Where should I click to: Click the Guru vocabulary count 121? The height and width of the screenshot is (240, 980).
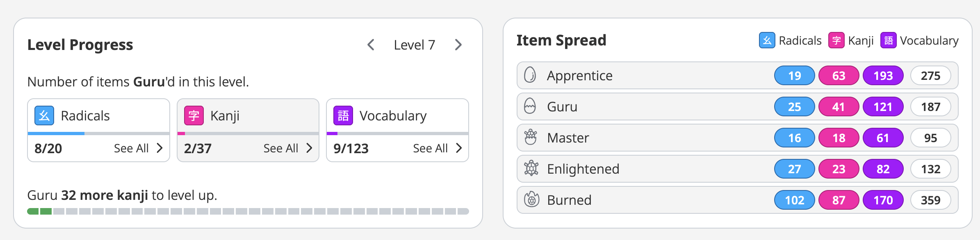click(x=883, y=107)
